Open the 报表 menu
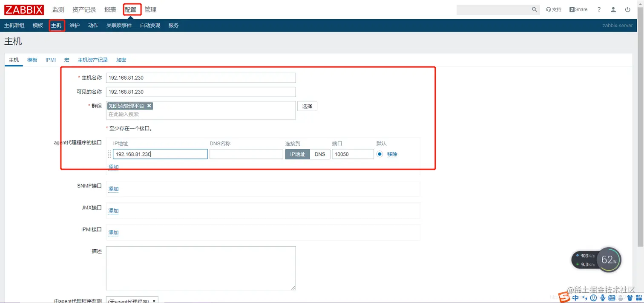Viewport: 644px width, 303px height. 110,9
